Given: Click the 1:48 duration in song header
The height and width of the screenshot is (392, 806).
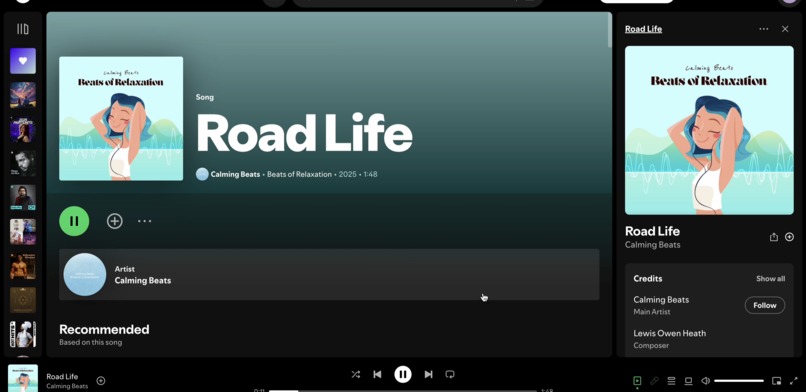Looking at the screenshot, I should point(370,174).
